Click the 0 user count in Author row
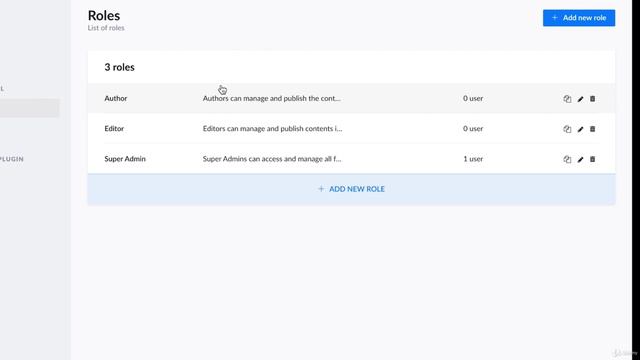The image size is (640, 360). pos(473,98)
